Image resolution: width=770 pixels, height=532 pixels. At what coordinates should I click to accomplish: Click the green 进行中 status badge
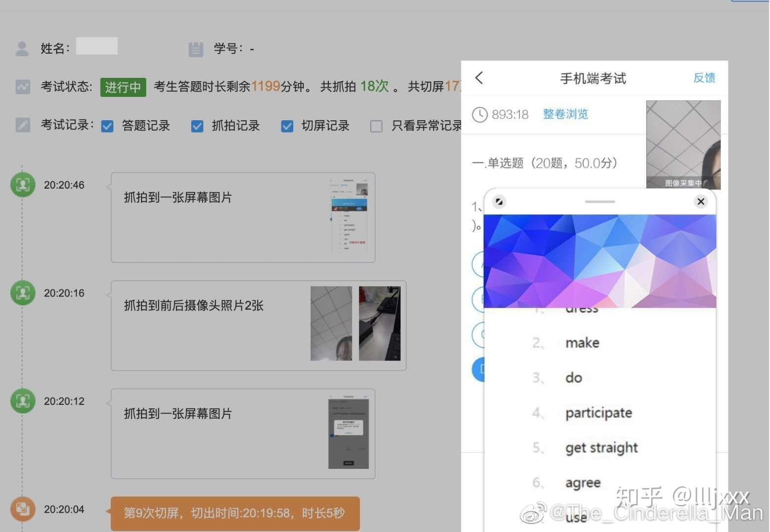pyautogui.click(x=123, y=87)
